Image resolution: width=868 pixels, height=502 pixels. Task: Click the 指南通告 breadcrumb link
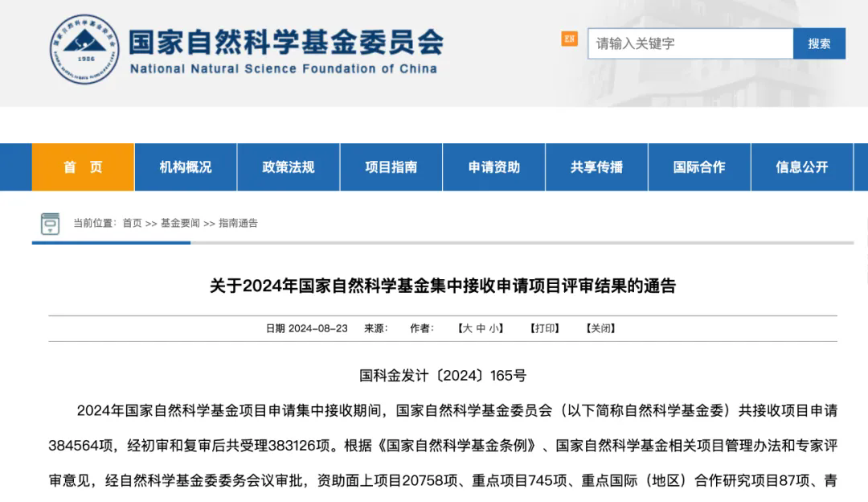tap(239, 224)
